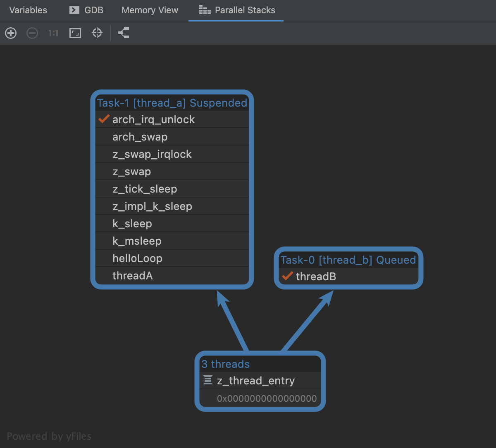Click the Zoom In toolbar icon
The image size is (496, 448).
click(11, 33)
